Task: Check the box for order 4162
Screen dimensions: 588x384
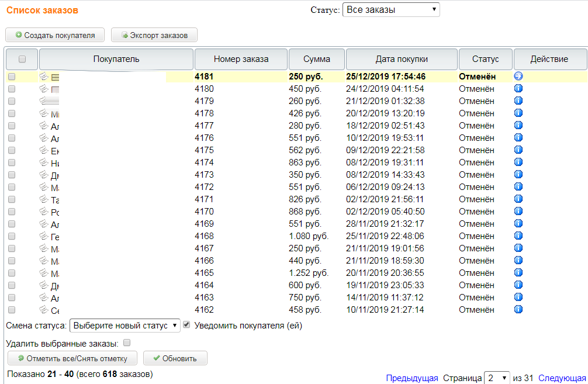Action: tap(12, 310)
